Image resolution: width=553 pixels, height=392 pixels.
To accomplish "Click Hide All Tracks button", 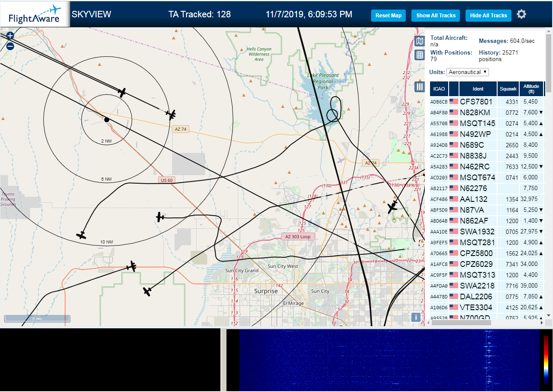I will click(488, 16).
